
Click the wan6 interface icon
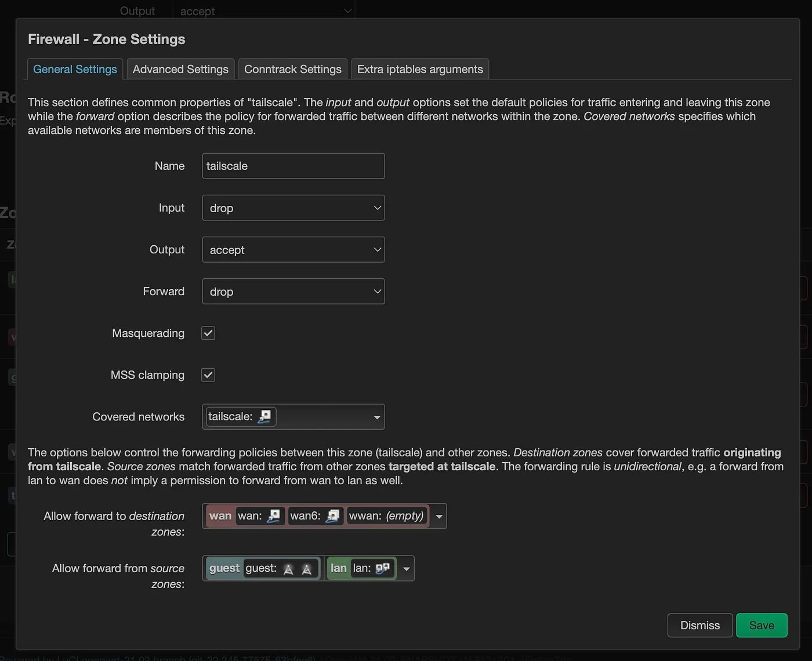(333, 515)
